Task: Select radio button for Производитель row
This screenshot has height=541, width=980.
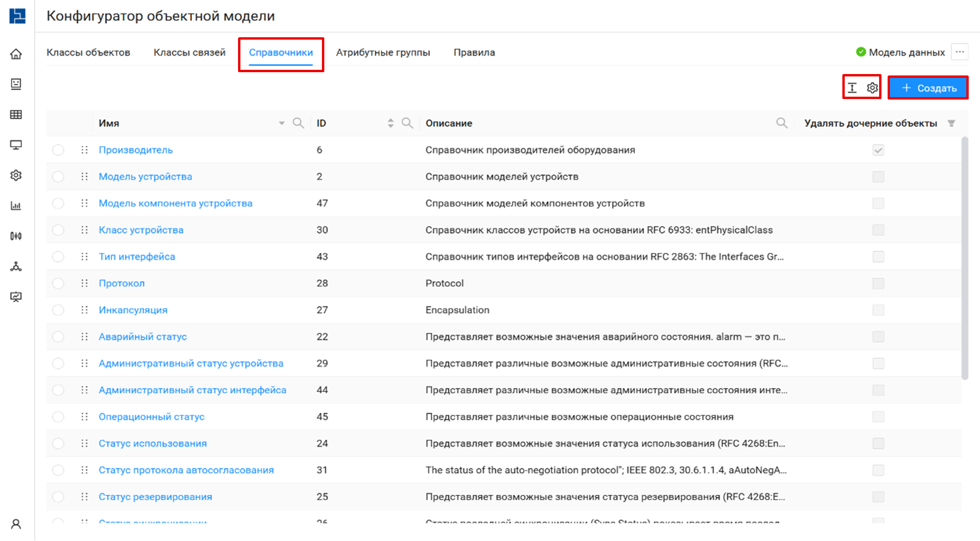Action: pos(58,150)
